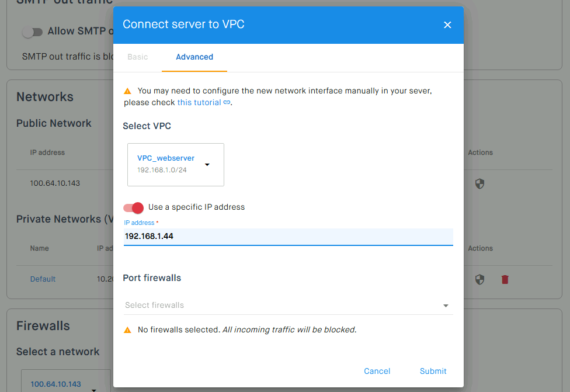Expand the Select firewalls dropdown
The height and width of the screenshot is (392, 570).
pos(288,305)
